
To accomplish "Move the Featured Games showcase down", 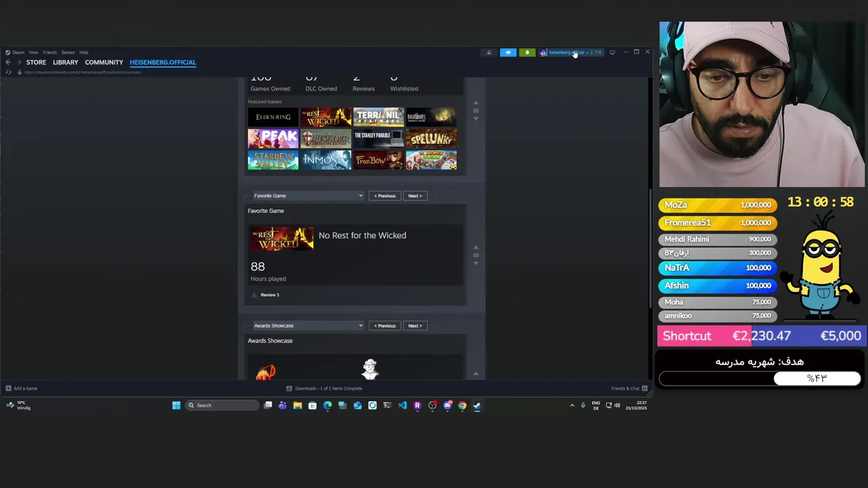I will point(475,119).
